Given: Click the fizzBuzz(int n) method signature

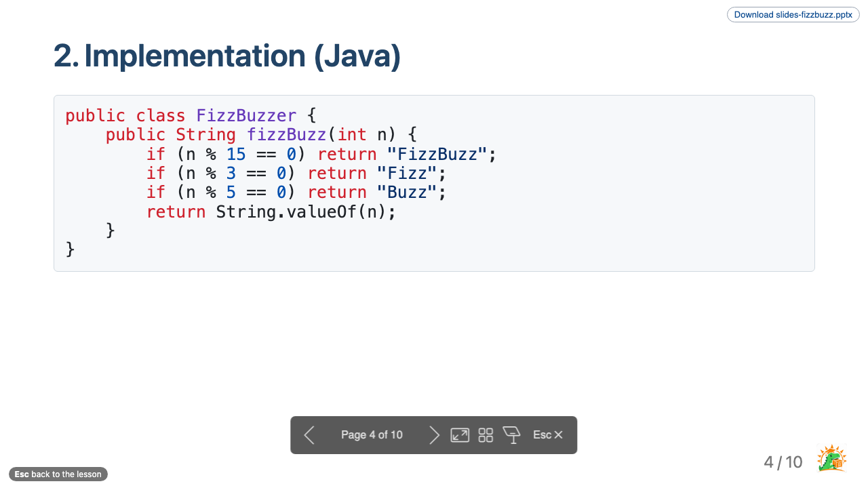Looking at the screenshot, I should tap(261, 135).
